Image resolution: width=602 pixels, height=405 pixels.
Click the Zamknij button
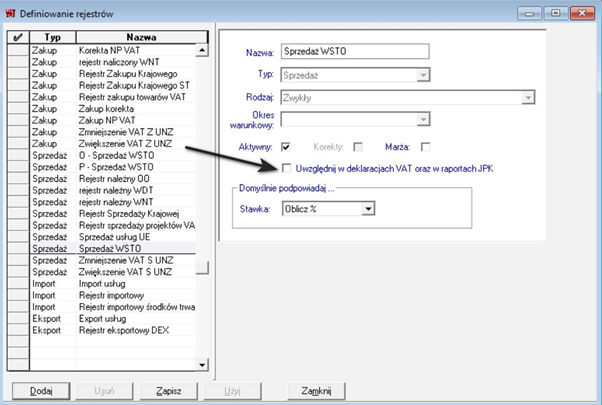click(x=317, y=390)
